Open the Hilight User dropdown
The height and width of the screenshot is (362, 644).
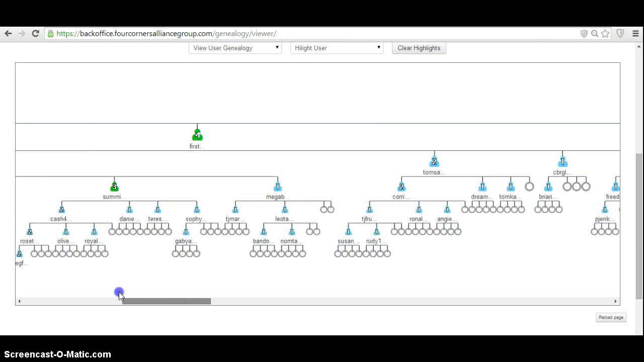[337, 48]
